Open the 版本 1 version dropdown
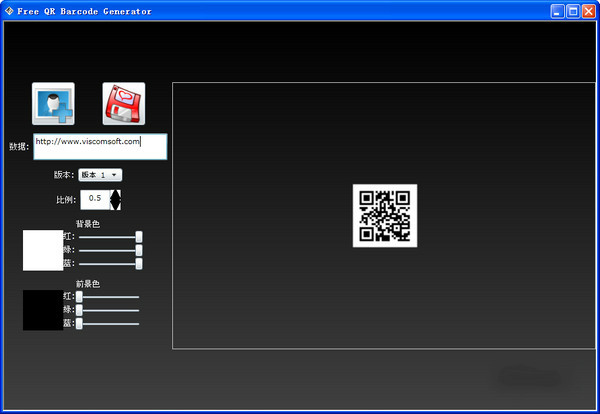The height and width of the screenshot is (414, 600). tap(100, 175)
